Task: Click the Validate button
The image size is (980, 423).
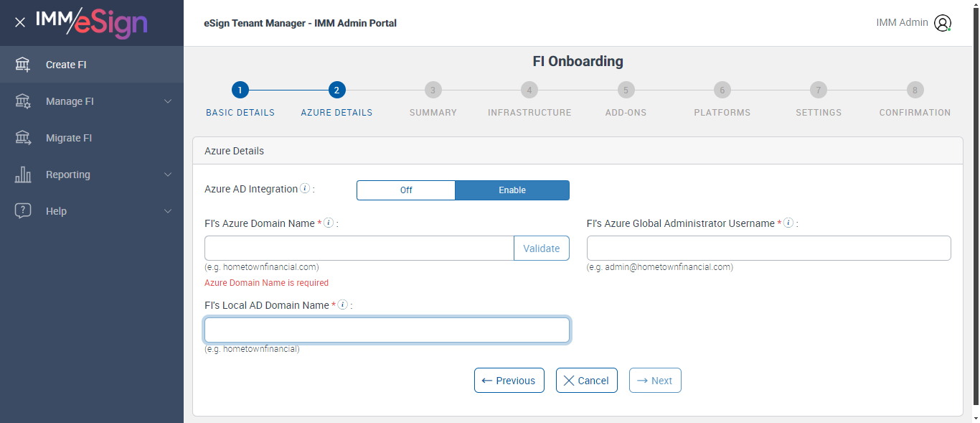Action: 541,248
